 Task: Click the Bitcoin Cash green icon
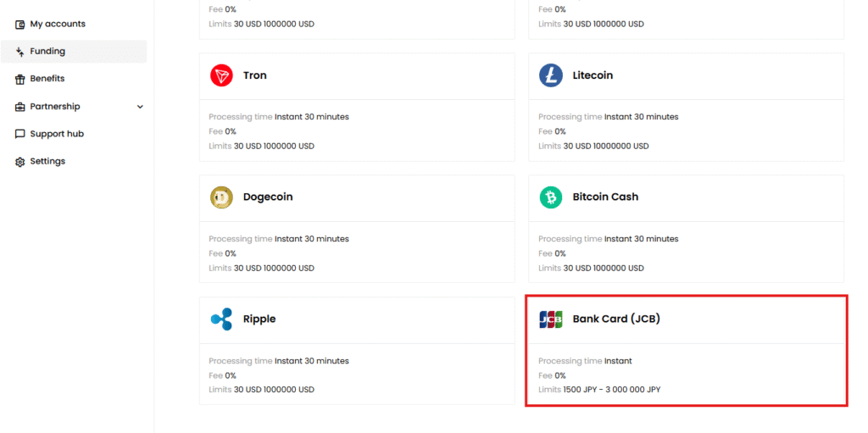pyautogui.click(x=551, y=197)
